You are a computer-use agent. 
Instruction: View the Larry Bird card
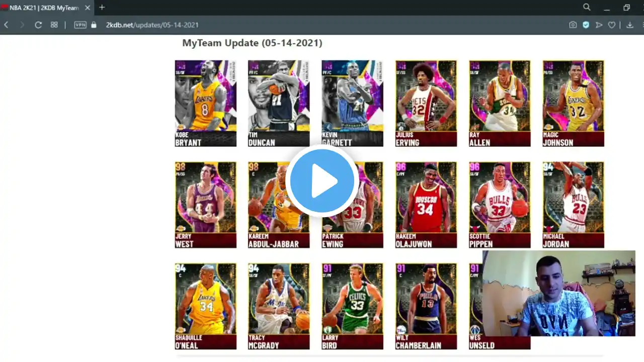352,306
